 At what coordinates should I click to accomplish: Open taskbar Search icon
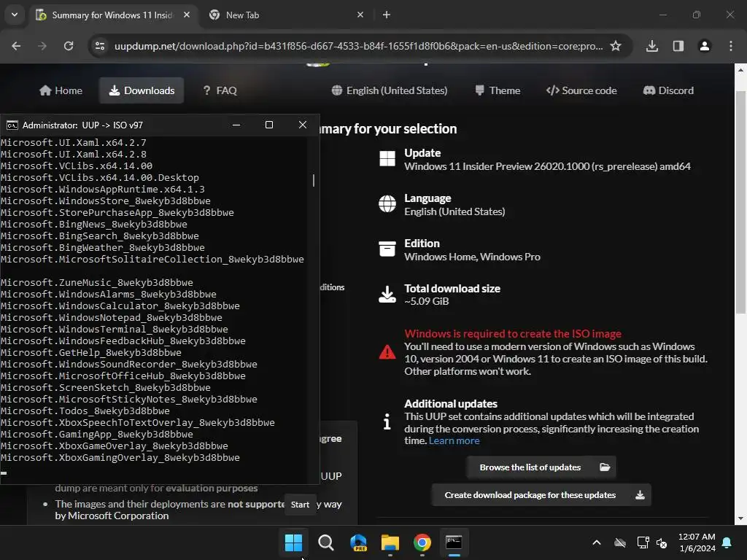[x=326, y=542]
